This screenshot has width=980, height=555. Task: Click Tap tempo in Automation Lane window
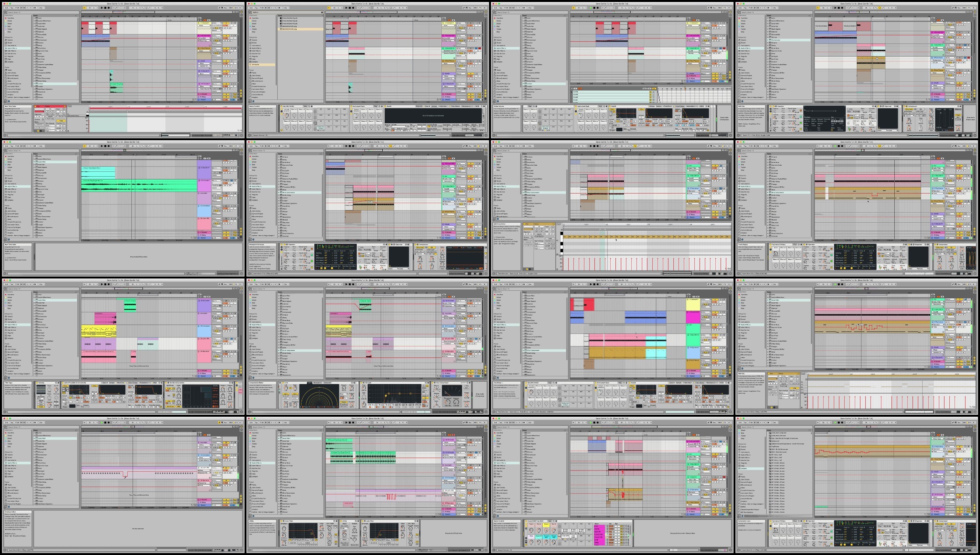coord(746,422)
